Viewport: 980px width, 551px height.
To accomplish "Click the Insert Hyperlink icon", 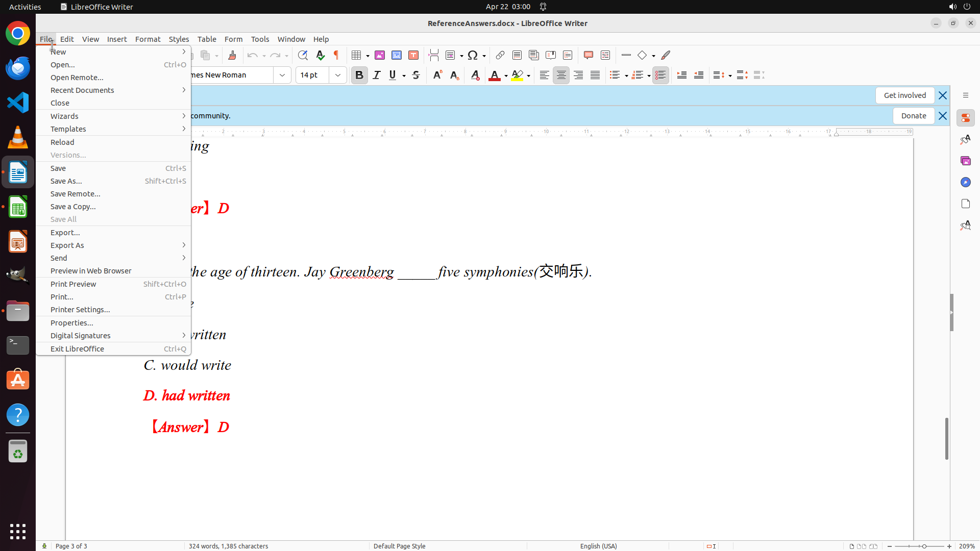I will (x=500, y=55).
